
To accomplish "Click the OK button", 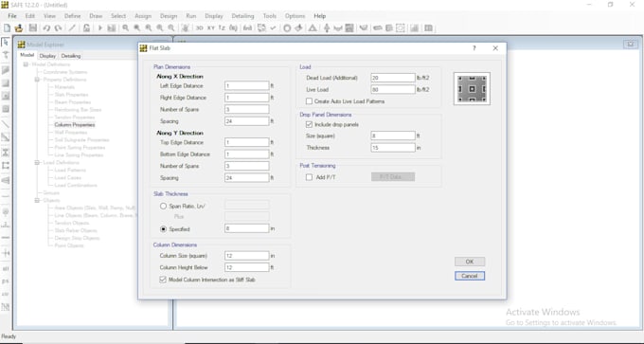I will point(470,262).
